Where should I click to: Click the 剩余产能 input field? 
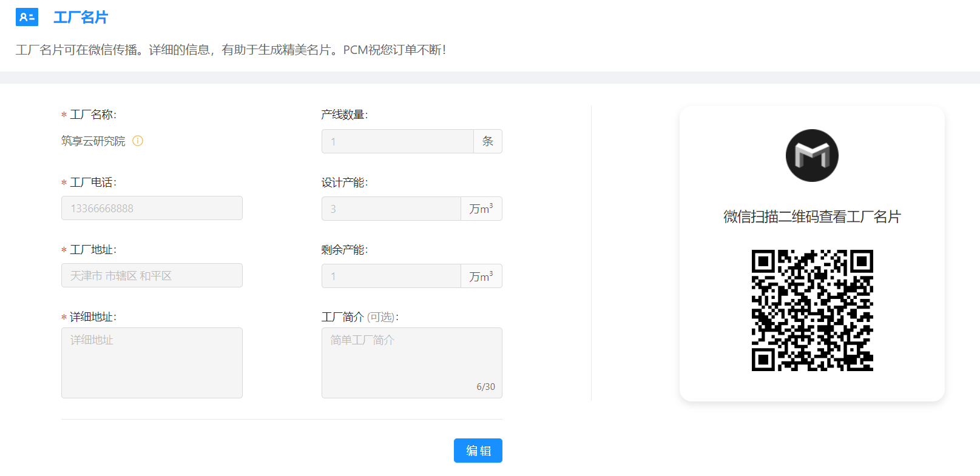coord(391,276)
